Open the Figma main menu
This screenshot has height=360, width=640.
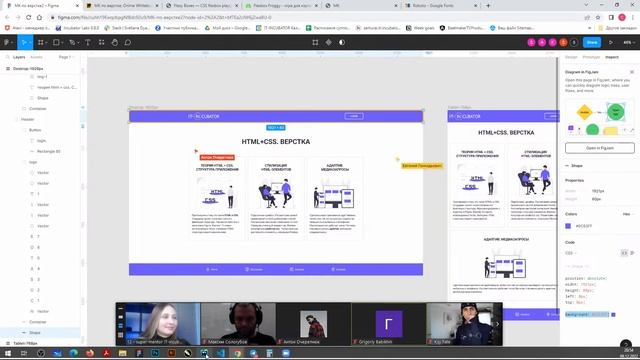tap(8, 42)
